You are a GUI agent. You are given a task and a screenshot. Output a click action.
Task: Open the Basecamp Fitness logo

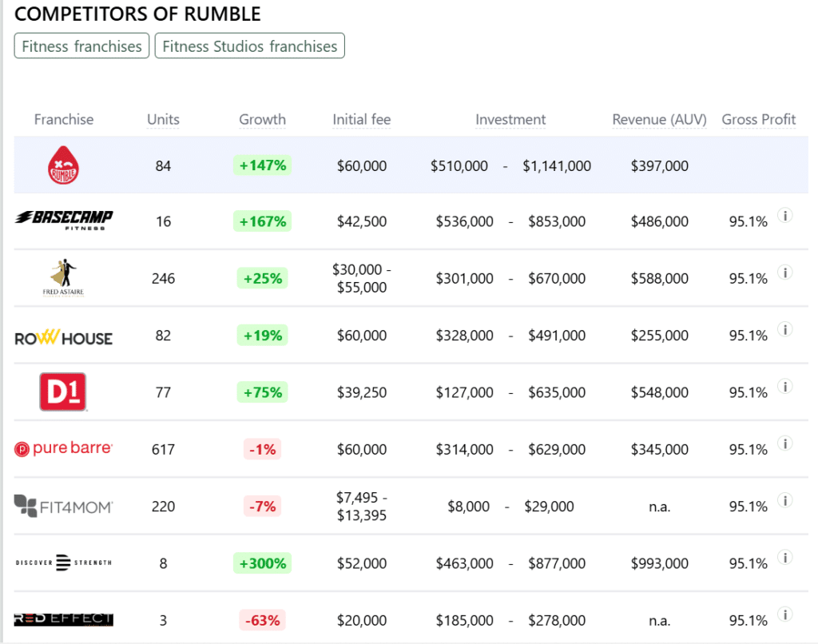point(64,221)
